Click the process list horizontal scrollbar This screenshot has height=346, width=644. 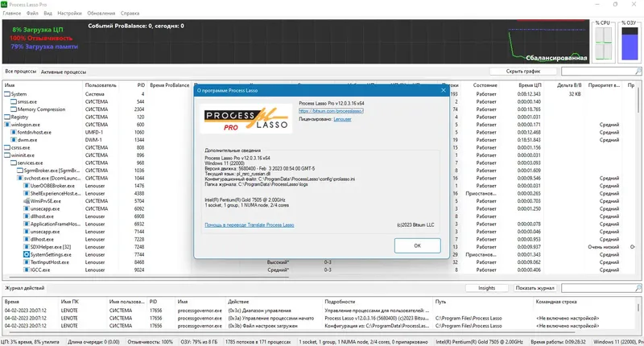click(148, 277)
